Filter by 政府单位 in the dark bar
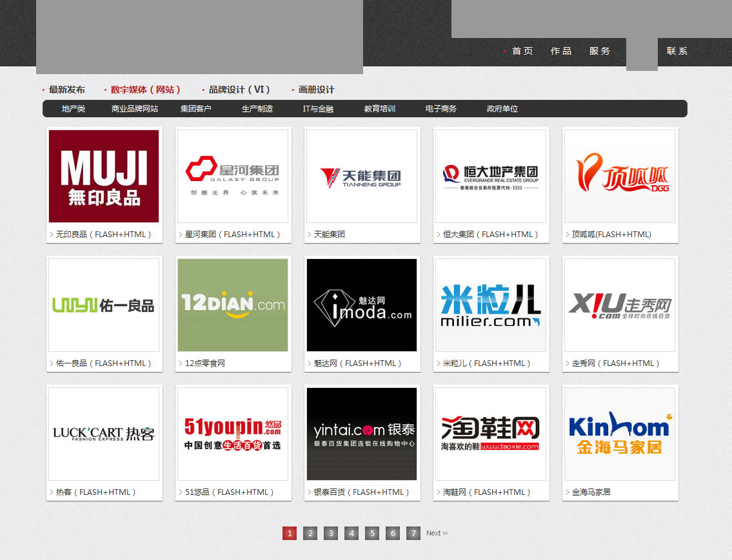Viewport: 732px width, 560px height. click(502, 109)
